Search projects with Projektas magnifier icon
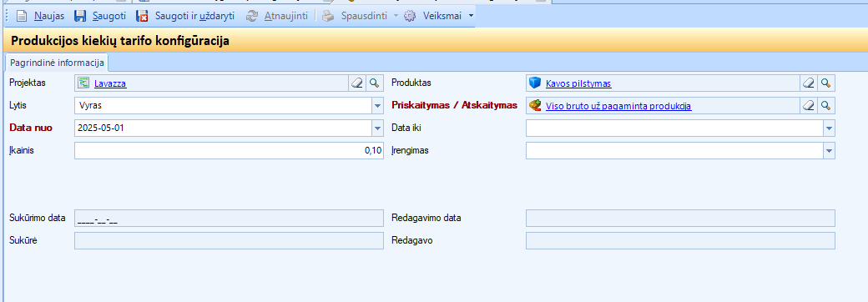 pyautogui.click(x=374, y=83)
